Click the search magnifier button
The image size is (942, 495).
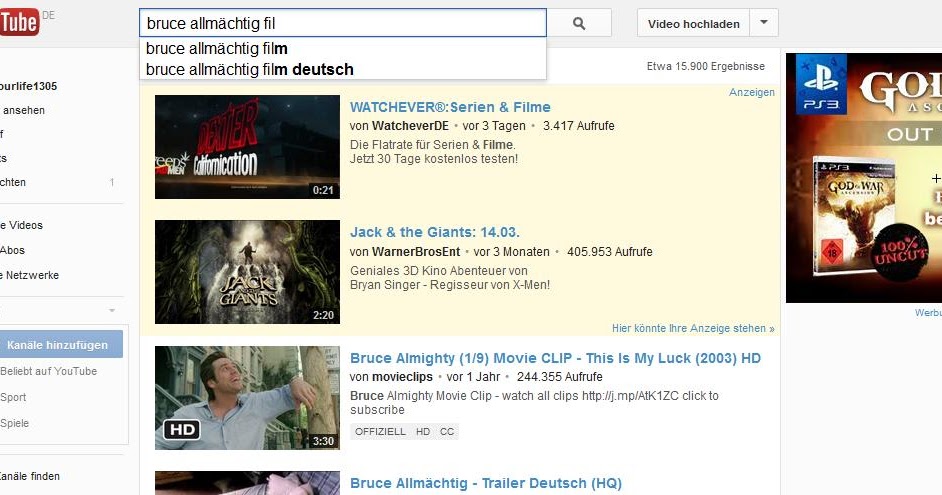[579, 23]
